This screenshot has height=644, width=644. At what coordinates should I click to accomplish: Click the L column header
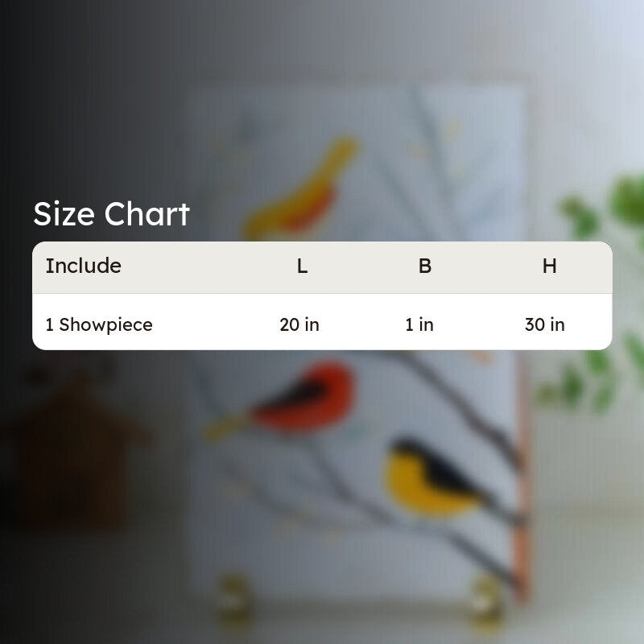303,266
